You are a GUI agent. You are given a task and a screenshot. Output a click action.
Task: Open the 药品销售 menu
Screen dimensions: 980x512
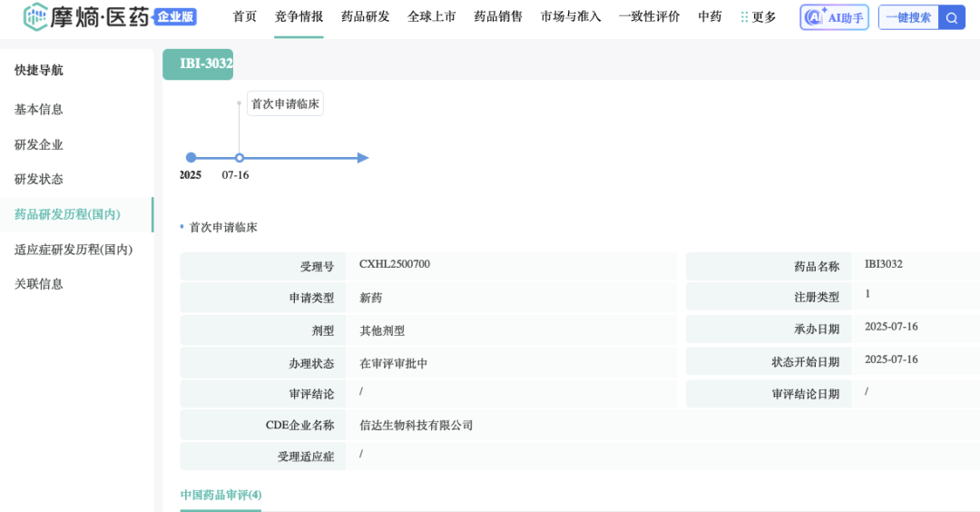498,17
